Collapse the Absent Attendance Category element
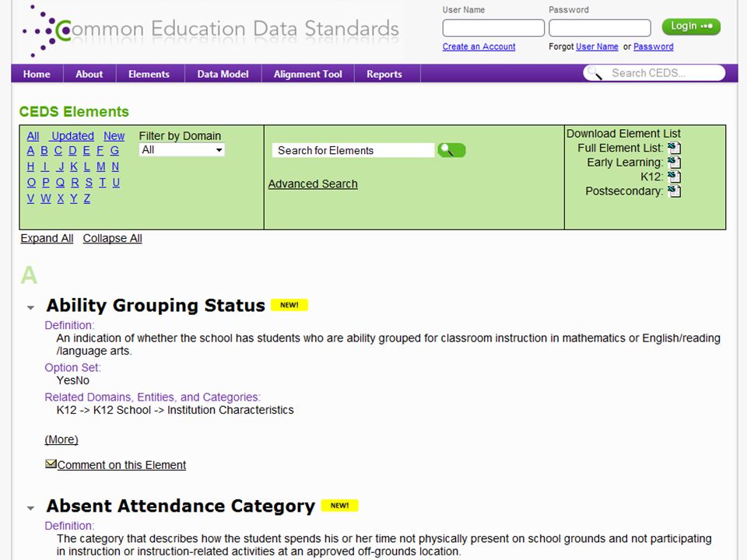Screen dimensions: 747x560 coord(30,508)
